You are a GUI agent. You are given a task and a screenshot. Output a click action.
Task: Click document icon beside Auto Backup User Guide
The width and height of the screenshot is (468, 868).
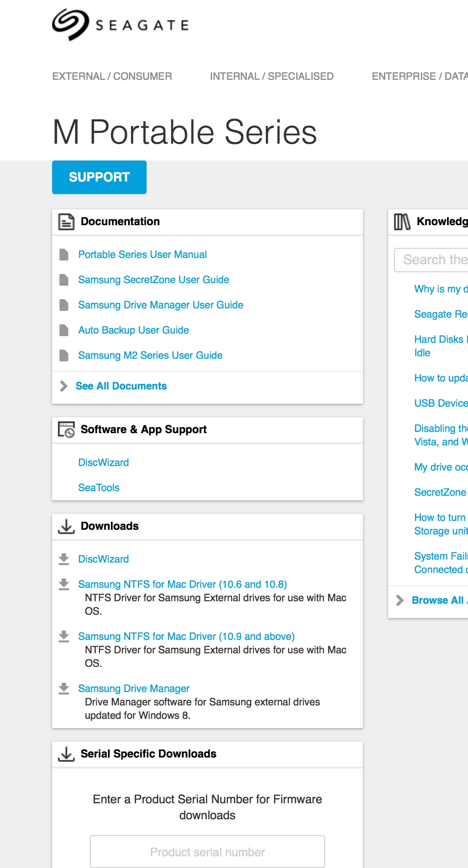click(64, 330)
